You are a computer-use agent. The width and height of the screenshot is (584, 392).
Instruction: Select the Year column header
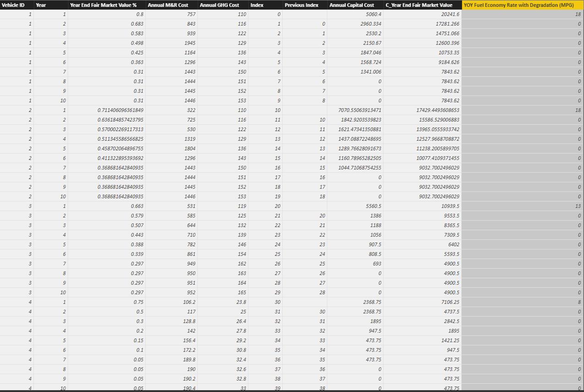click(50, 5)
